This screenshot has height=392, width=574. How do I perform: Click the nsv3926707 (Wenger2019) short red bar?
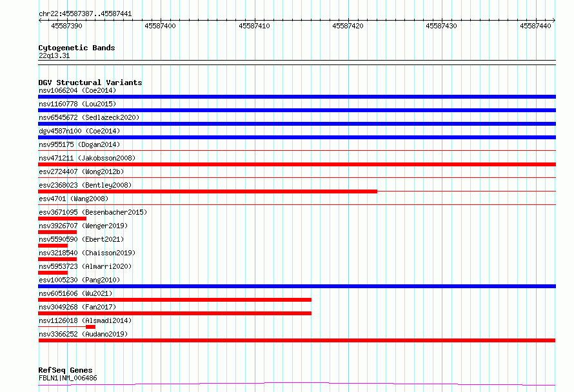(57, 232)
